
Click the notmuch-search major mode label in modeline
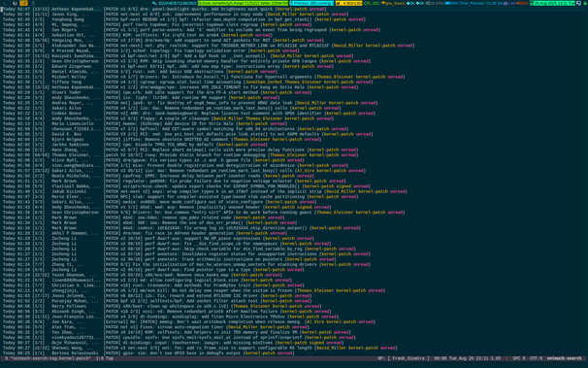[564, 358]
